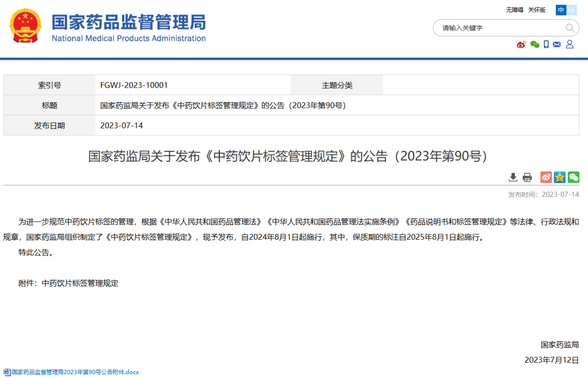Click the document icon beside the attachment link

7,371
